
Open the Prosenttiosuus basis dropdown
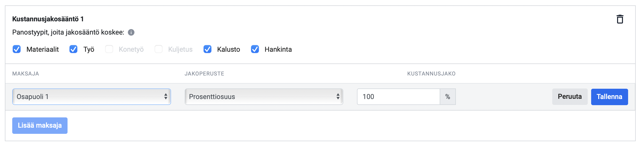tap(264, 97)
